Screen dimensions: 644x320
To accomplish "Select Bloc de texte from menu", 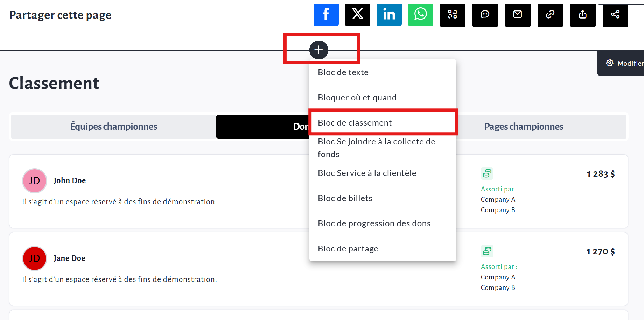I will tap(343, 72).
